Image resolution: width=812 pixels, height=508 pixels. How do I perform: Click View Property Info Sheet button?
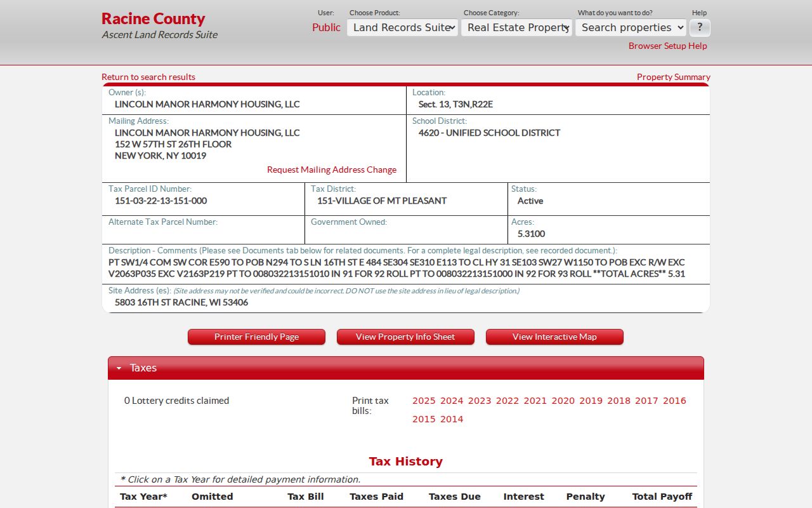coord(405,337)
